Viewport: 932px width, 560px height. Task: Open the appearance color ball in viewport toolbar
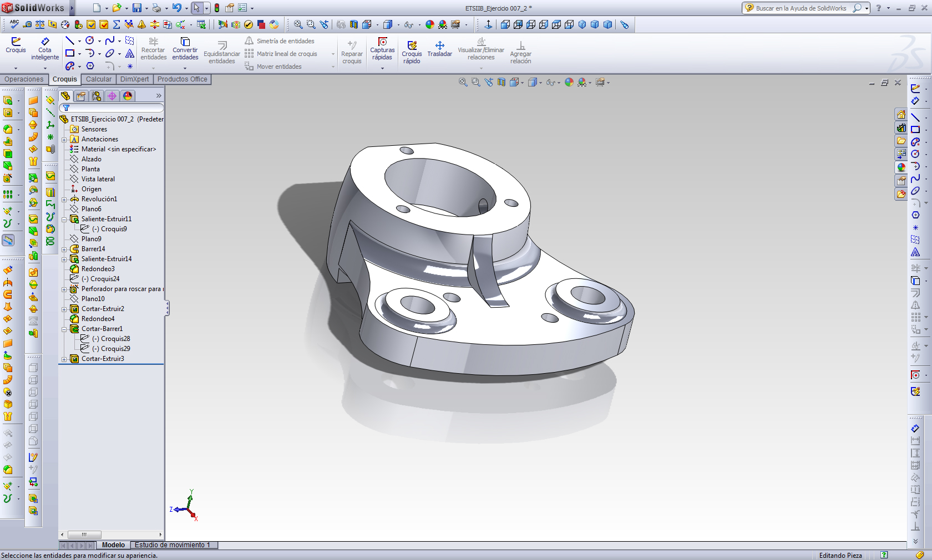pos(569,82)
